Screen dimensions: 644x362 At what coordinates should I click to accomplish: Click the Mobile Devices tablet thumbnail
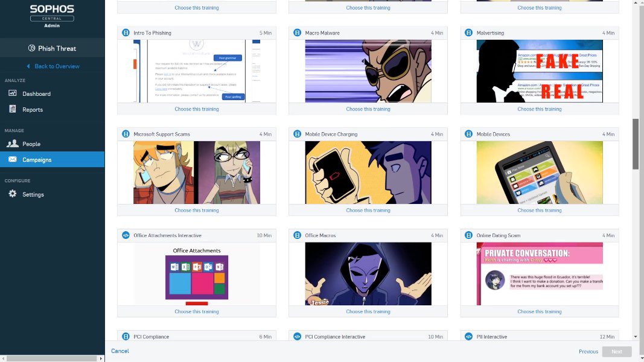click(539, 173)
